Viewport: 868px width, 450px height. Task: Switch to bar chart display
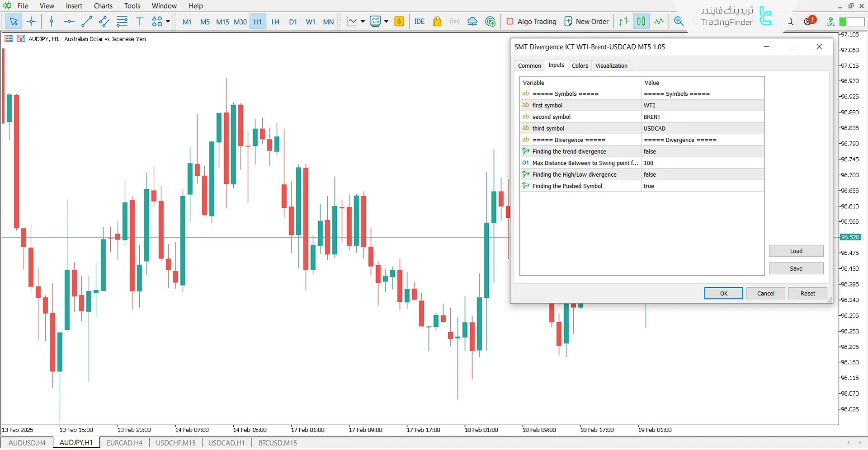(623, 21)
